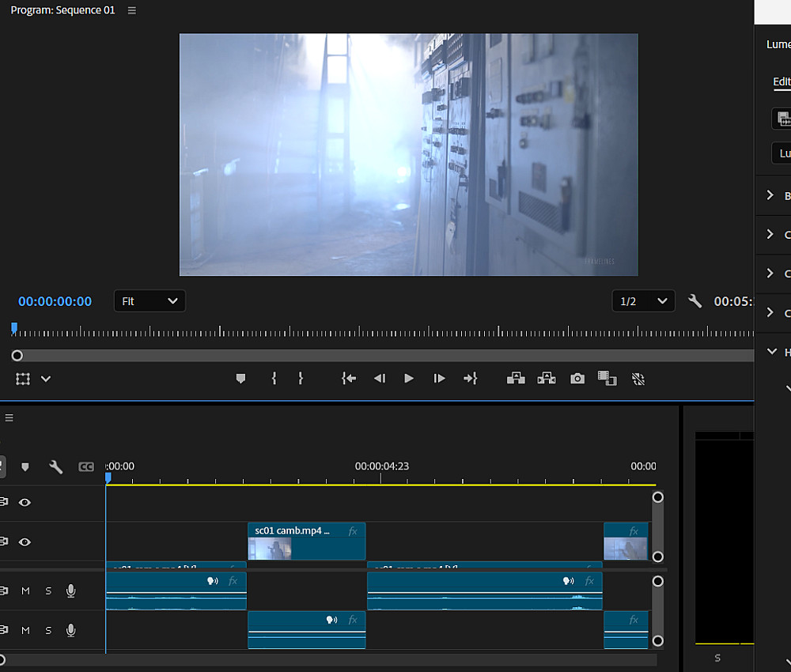Toggle the timeline closed captions CC icon
The width and height of the screenshot is (791, 672).
pos(86,467)
